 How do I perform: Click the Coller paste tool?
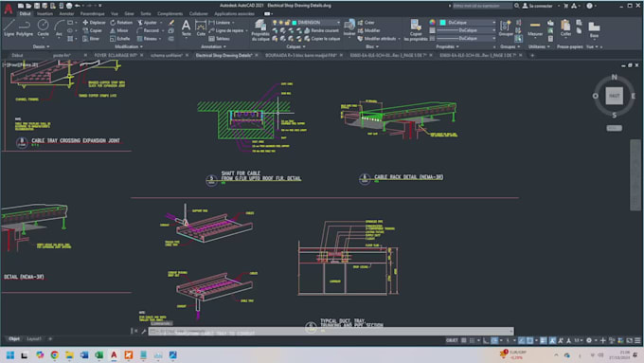point(565,27)
